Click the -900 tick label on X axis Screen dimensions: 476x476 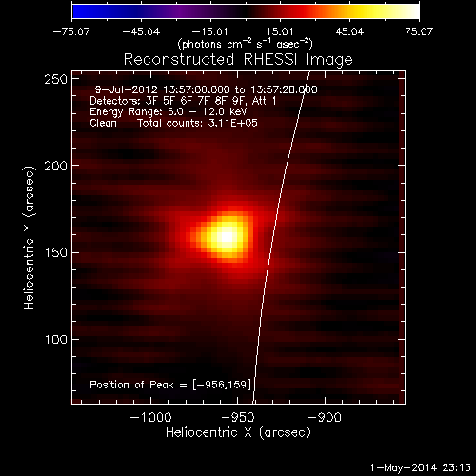click(x=325, y=417)
